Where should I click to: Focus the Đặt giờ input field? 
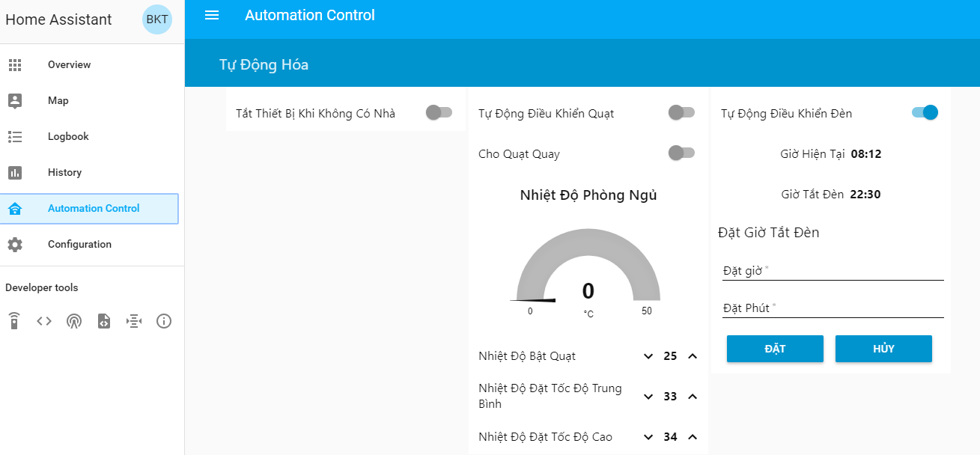coord(833,271)
